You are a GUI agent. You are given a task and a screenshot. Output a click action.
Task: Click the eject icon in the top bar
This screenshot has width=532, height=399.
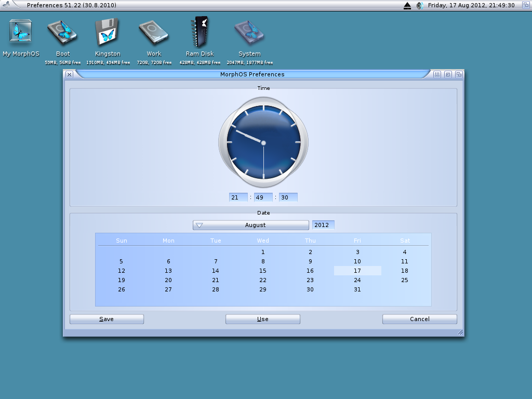(x=407, y=5)
